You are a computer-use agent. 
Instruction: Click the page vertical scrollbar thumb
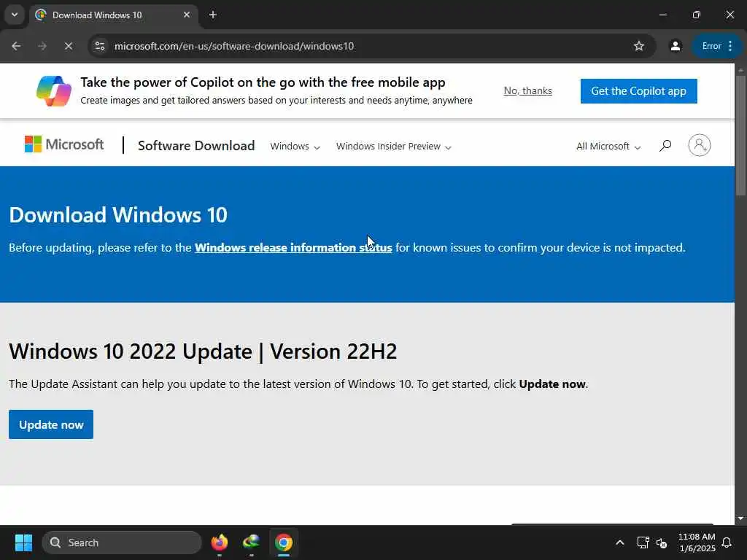pyautogui.click(x=740, y=135)
